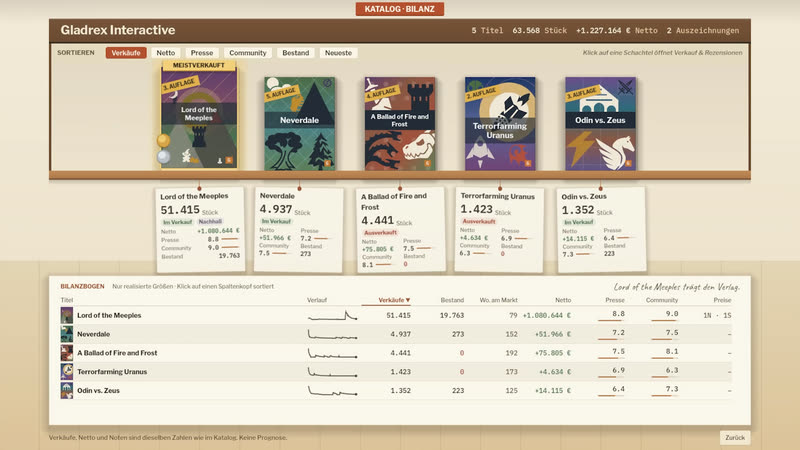Click the Katalog · Bilanz title badge
800x450 pixels.
[399, 9]
